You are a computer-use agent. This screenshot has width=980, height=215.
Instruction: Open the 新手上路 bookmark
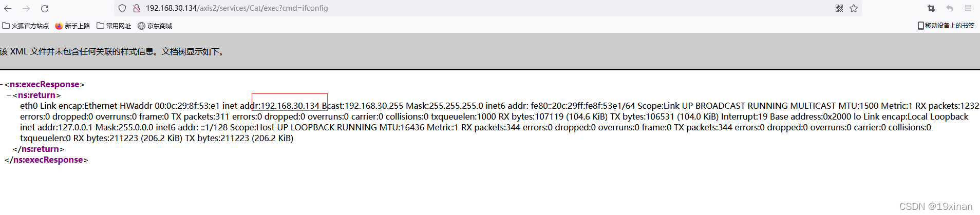tap(72, 26)
